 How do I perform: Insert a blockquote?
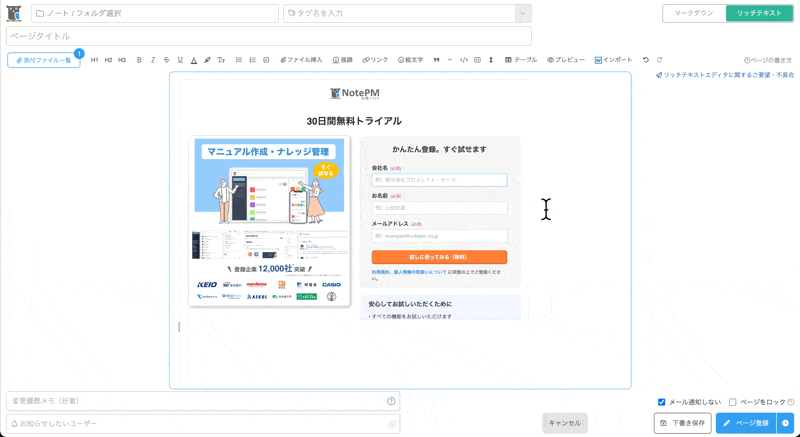pyautogui.click(x=436, y=60)
